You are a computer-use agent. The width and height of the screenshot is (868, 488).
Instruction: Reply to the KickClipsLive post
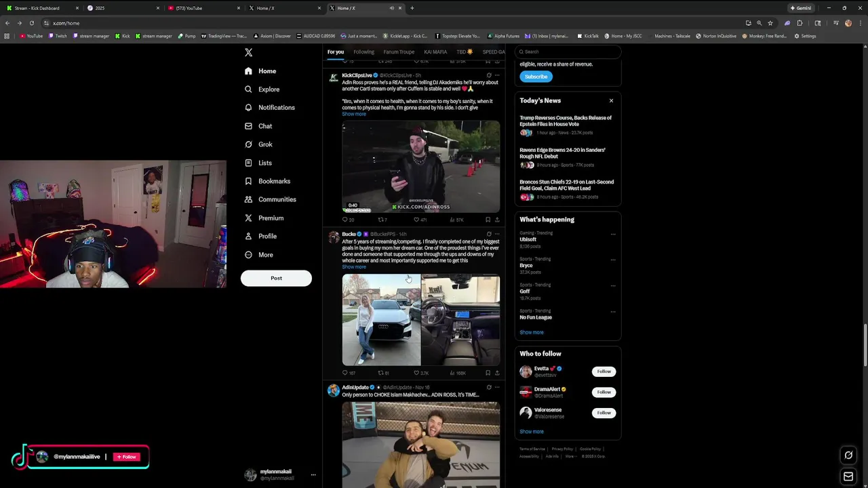coord(345,220)
